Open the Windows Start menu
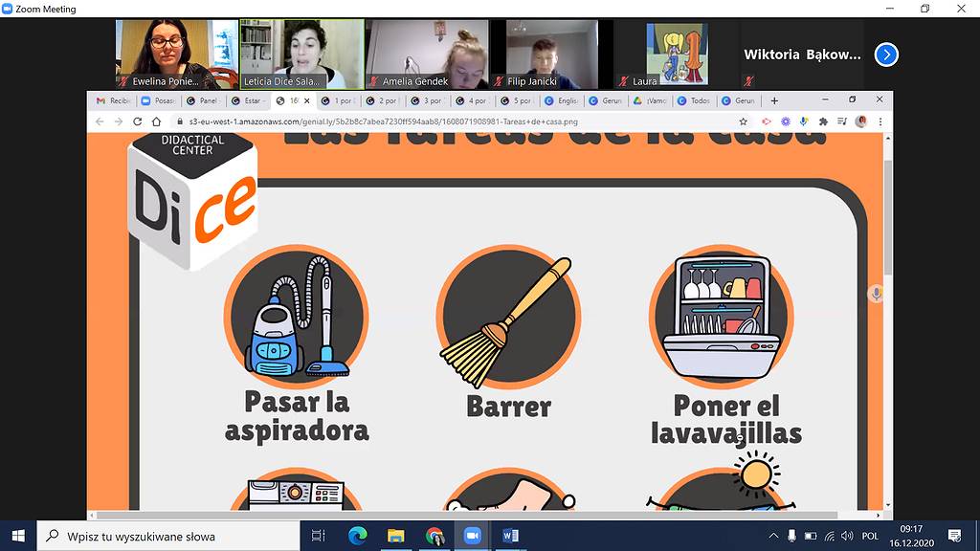 coord(18,536)
